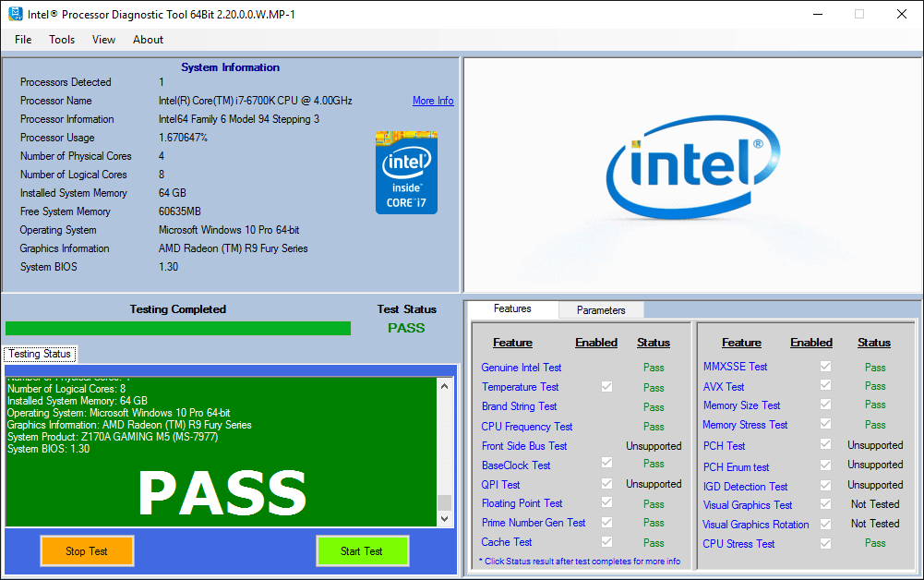Click the Unsupported status of QPI Test
This screenshot has width=924, height=580.
tap(654, 484)
